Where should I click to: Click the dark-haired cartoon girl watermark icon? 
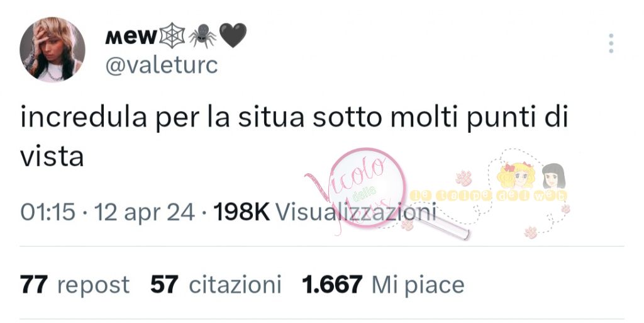553,176
